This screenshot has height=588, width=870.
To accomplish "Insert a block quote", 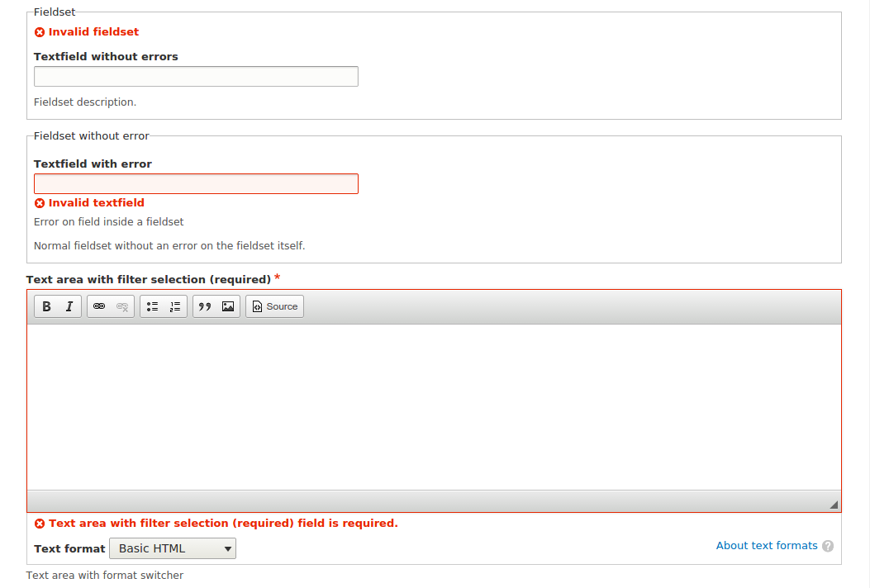I will 205,306.
